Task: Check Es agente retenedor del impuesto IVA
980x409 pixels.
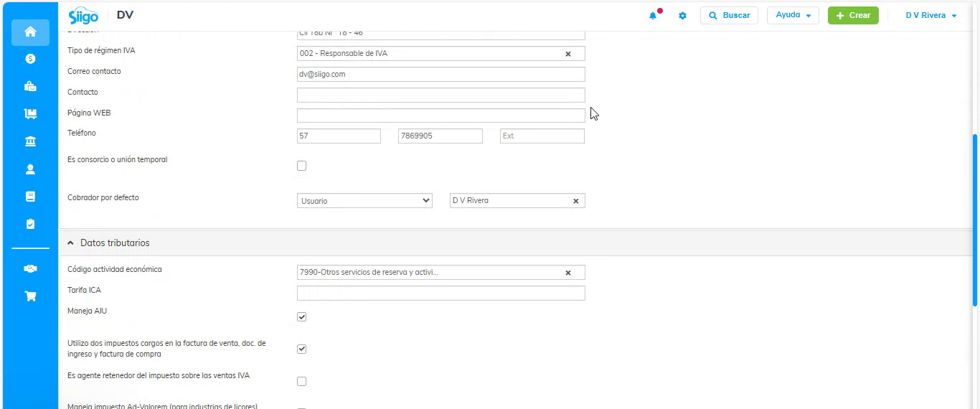Action: coord(301,381)
